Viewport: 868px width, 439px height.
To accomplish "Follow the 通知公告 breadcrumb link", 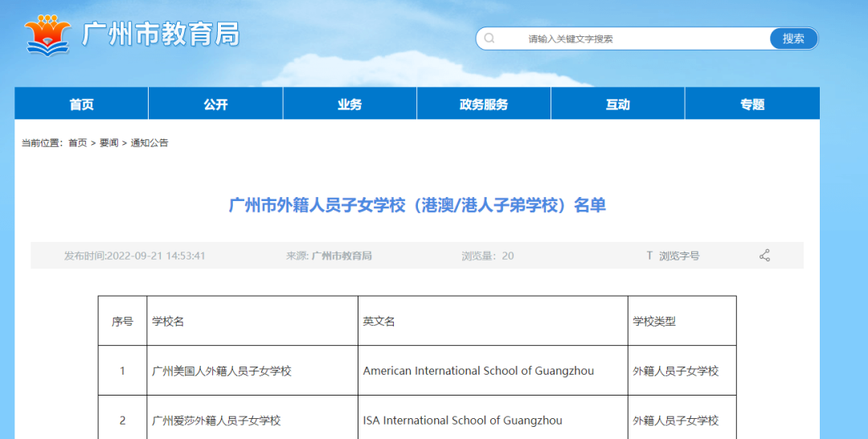I will pos(149,143).
